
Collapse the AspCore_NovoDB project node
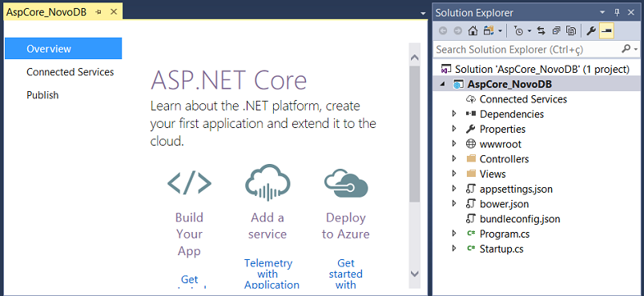click(443, 84)
